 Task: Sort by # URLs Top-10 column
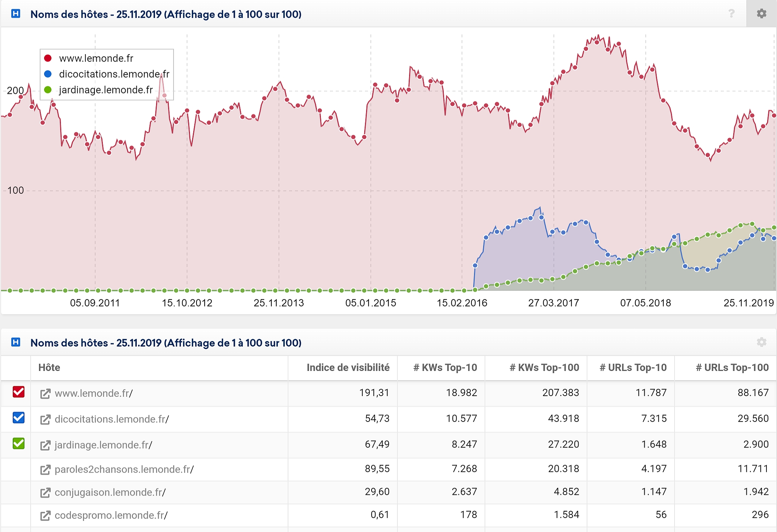[x=633, y=368]
